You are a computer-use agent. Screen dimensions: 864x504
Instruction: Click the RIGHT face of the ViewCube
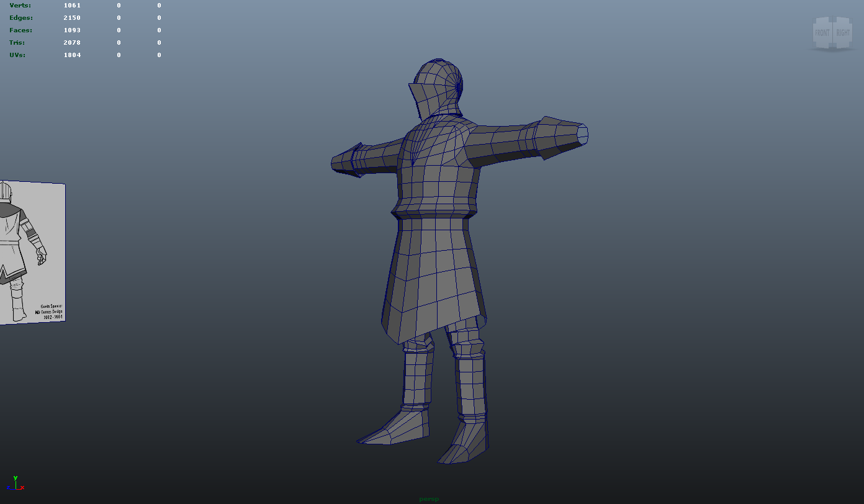pos(842,32)
